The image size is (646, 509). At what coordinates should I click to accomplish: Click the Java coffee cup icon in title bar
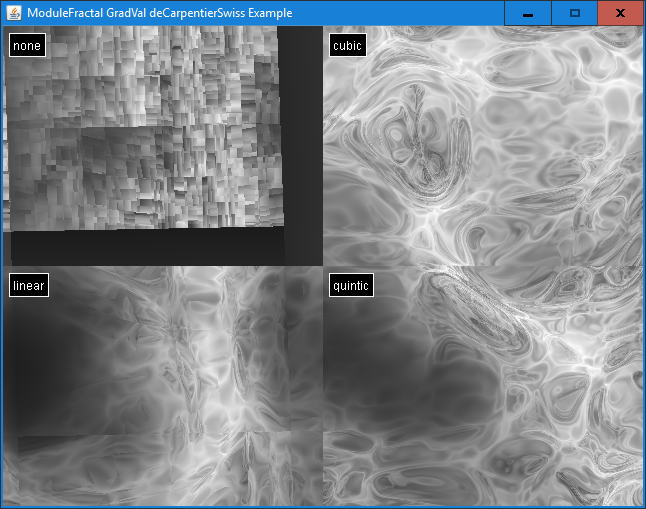pyautogui.click(x=14, y=13)
